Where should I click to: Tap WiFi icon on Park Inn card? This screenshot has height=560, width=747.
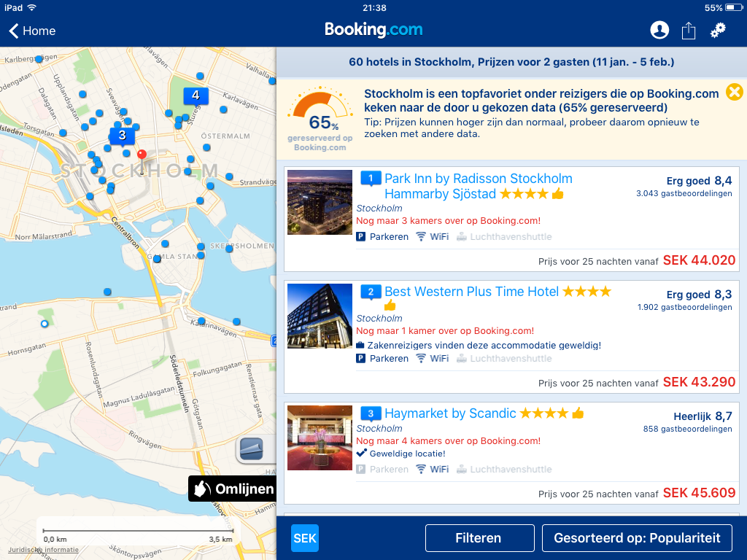click(x=421, y=237)
